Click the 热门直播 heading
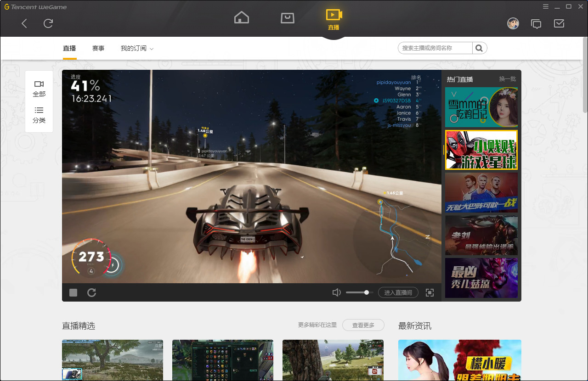Image resolution: width=588 pixels, height=381 pixels. 460,79
